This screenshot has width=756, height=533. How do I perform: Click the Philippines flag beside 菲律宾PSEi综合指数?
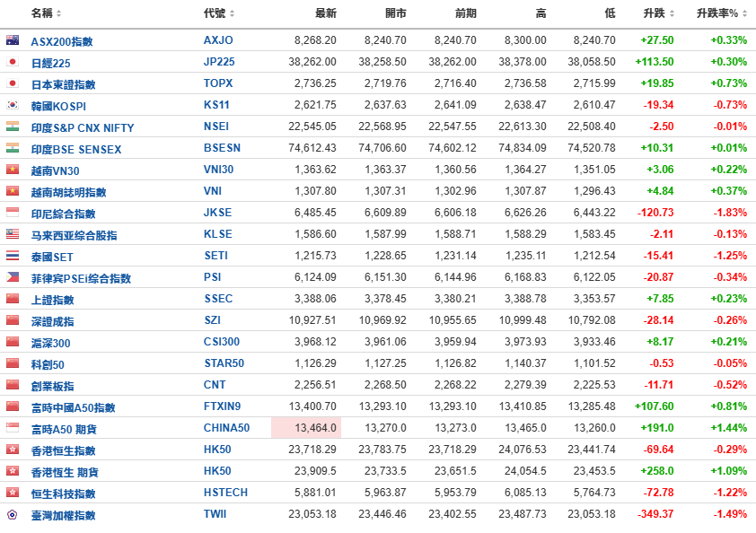pyautogui.click(x=13, y=277)
